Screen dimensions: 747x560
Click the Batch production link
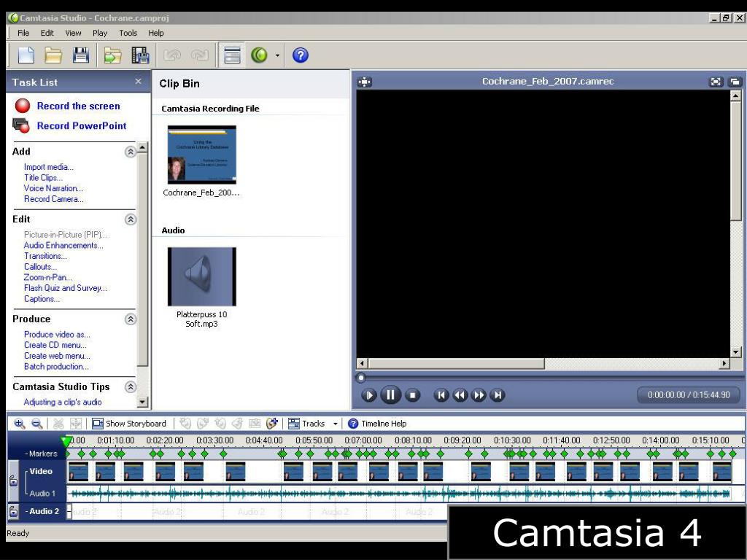point(56,367)
